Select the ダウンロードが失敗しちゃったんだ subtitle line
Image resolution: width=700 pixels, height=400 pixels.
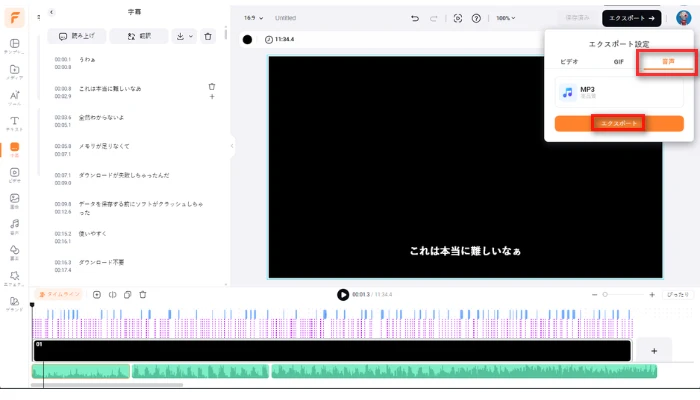(124, 175)
